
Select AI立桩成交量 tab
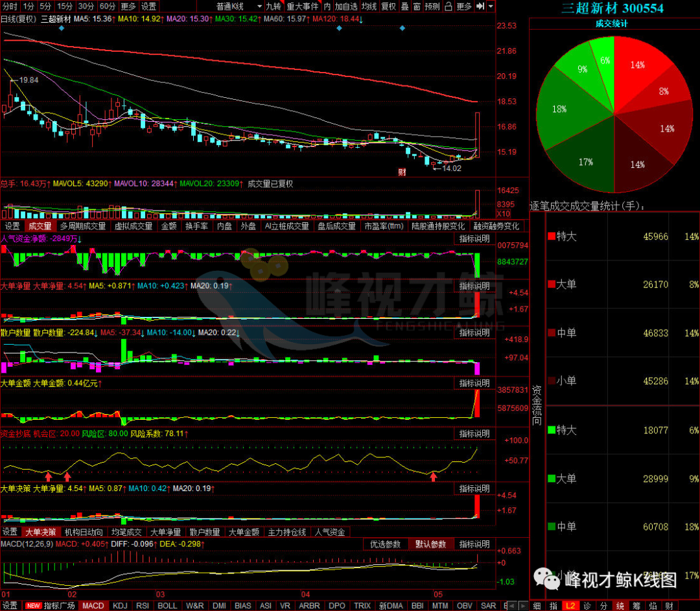pyautogui.click(x=286, y=226)
